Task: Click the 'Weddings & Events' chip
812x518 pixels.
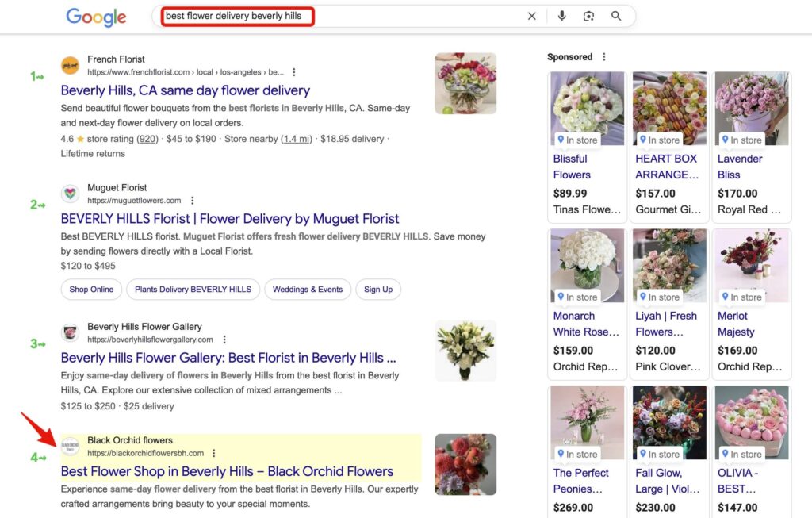Action: (x=308, y=289)
